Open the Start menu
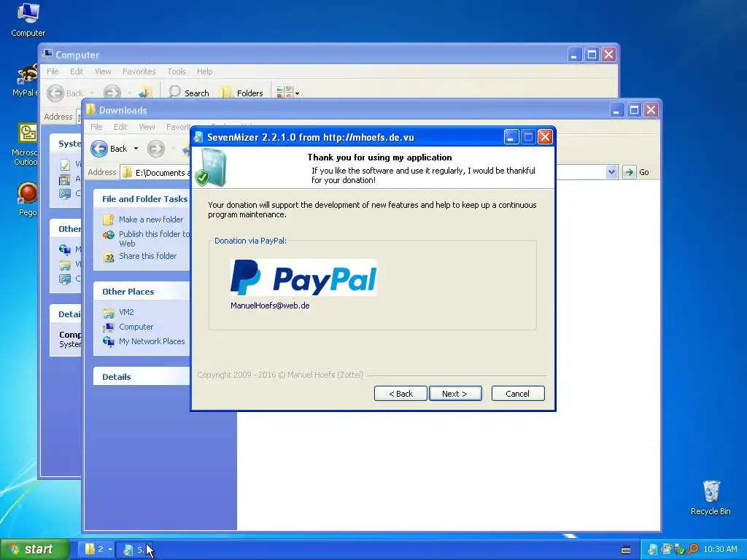 click(x=35, y=550)
